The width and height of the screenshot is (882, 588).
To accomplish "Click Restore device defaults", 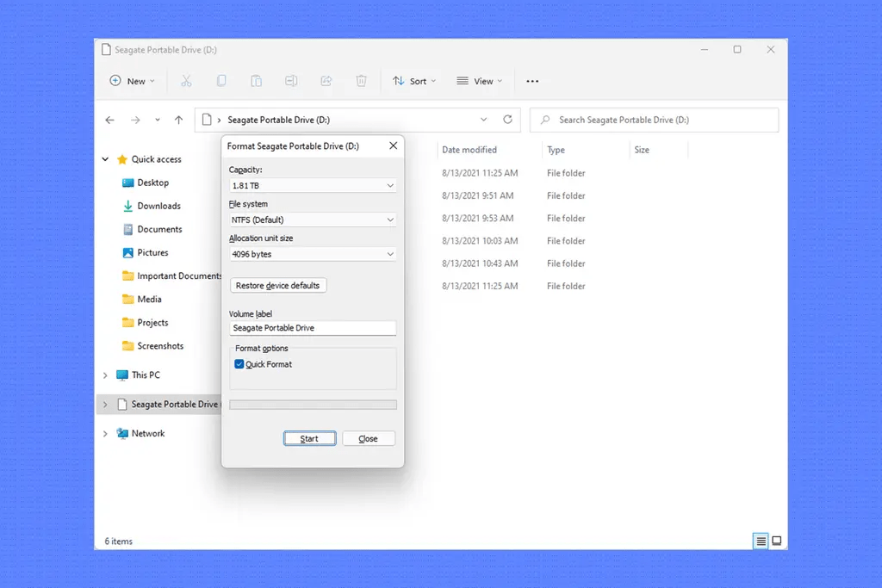I will click(277, 285).
